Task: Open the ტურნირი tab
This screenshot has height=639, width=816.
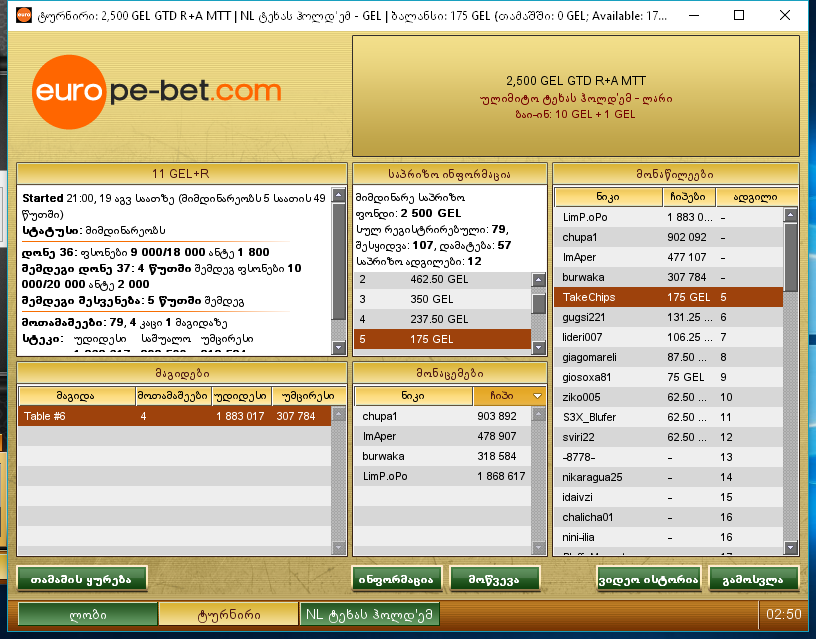Action: click(x=228, y=615)
